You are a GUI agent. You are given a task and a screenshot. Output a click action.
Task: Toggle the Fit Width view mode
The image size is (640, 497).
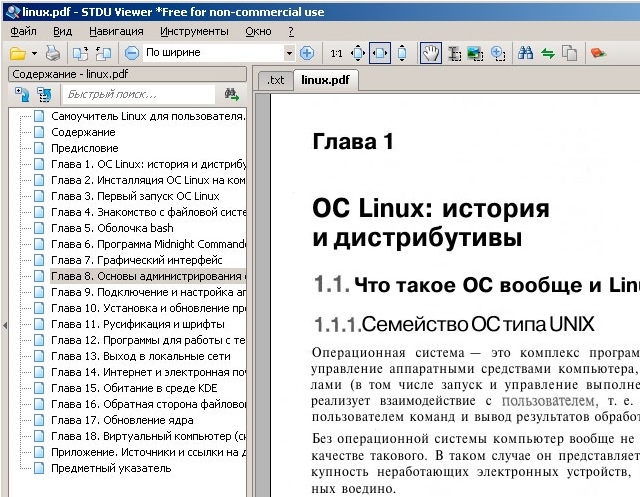[380, 53]
